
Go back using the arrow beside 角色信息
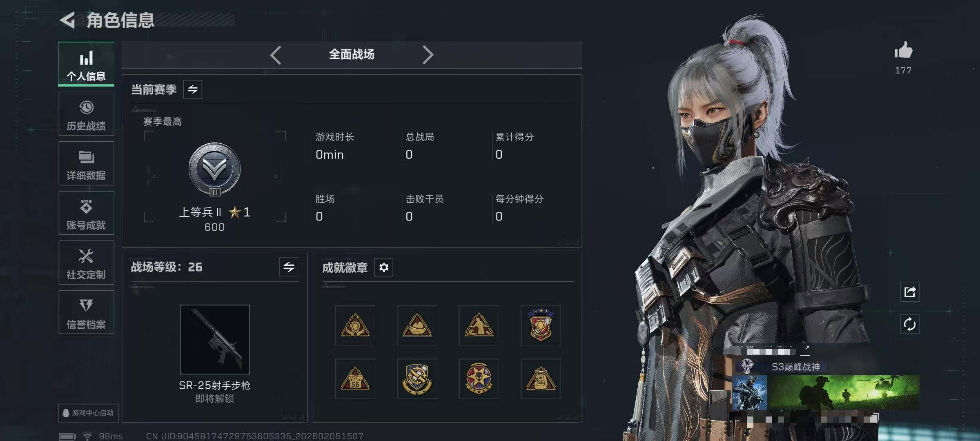click(x=68, y=20)
